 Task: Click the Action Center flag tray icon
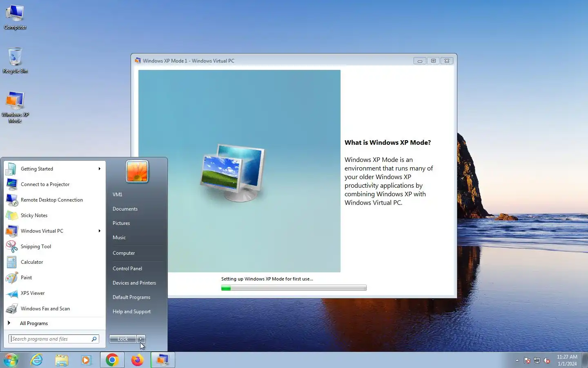[527, 360]
